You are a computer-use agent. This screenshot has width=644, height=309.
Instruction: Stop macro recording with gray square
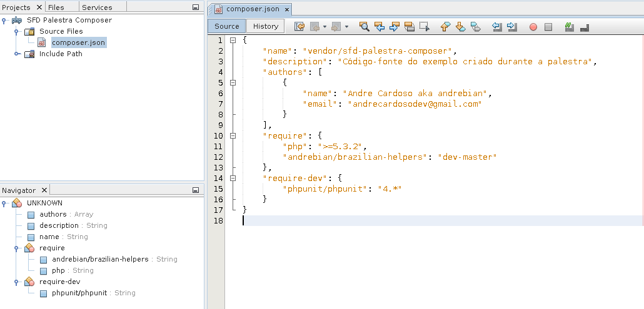548,27
